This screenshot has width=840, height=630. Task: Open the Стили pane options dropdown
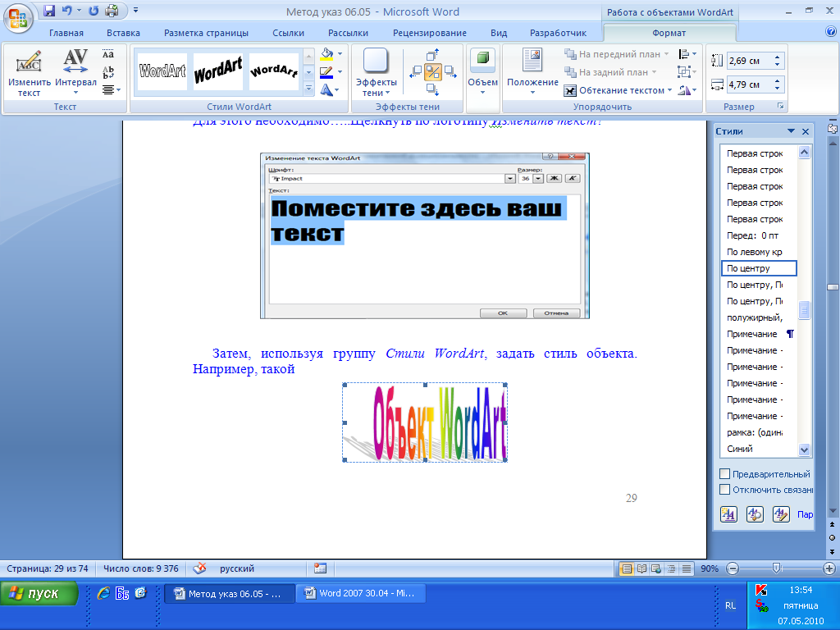click(791, 131)
